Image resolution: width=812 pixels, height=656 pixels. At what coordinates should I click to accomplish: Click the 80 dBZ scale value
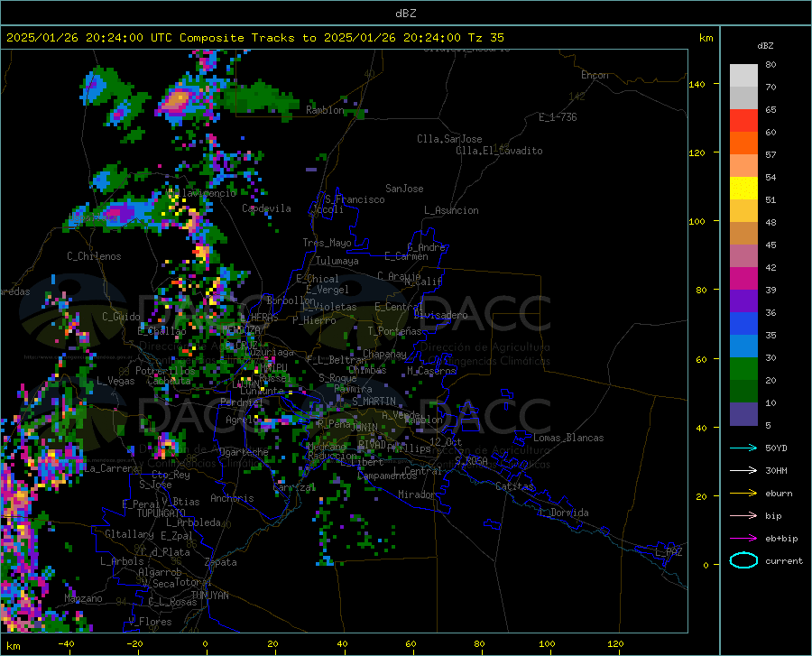tap(770, 64)
